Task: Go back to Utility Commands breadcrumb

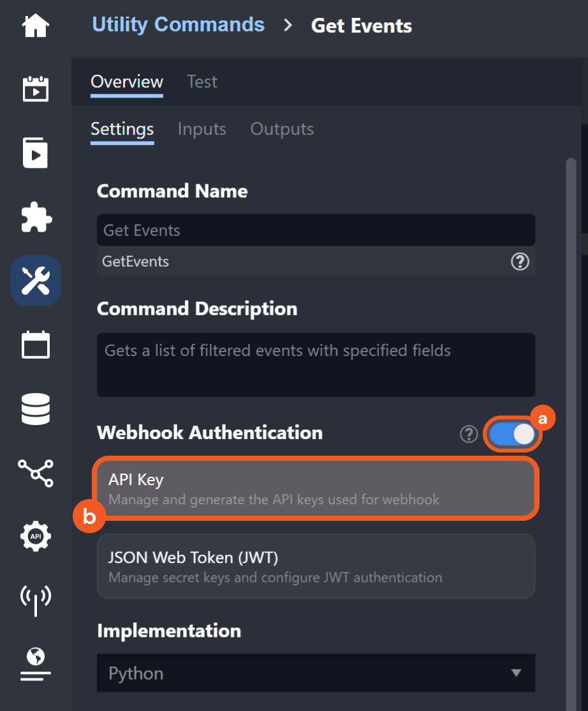Action: (178, 25)
